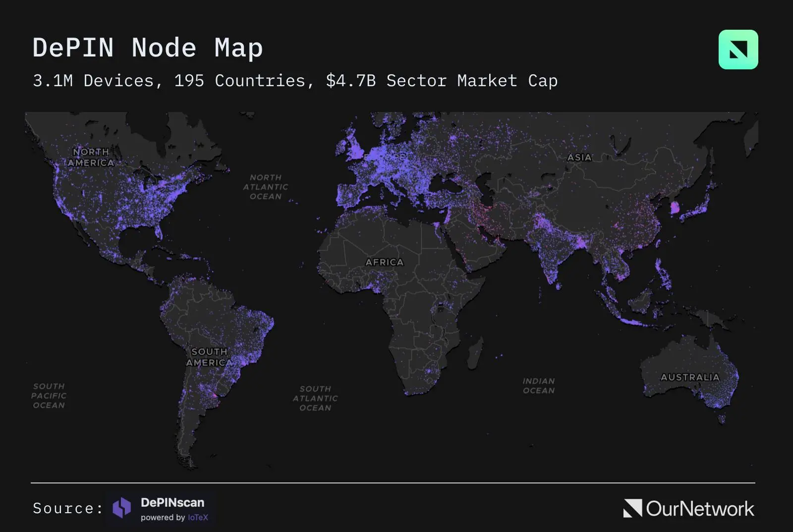
Task: Click the white OurNetwork flag icon
Action: (632, 508)
